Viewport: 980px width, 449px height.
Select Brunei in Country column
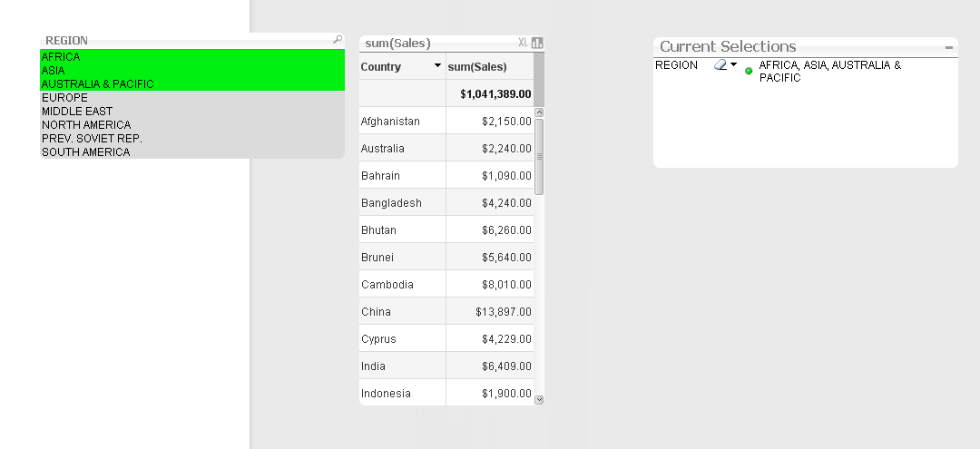pos(403,257)
